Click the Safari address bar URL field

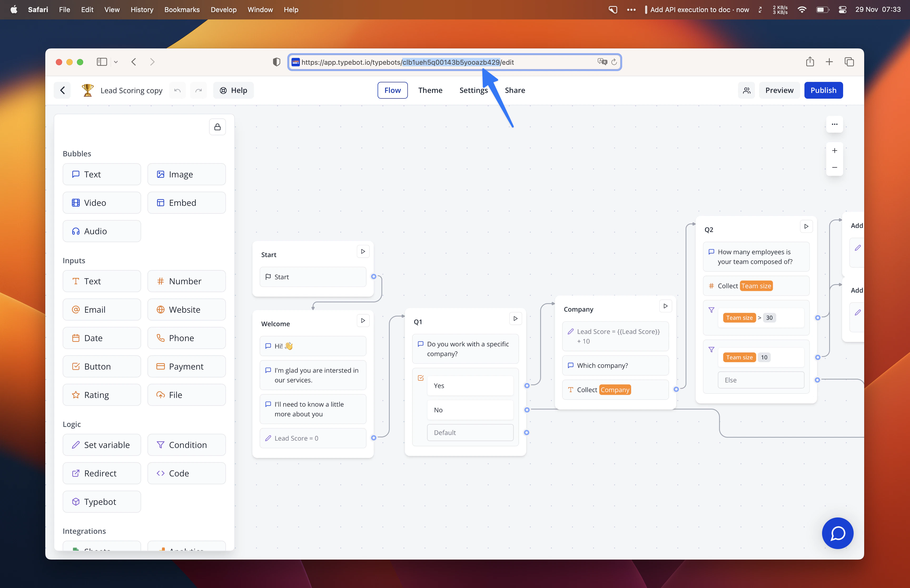point(451,62)
